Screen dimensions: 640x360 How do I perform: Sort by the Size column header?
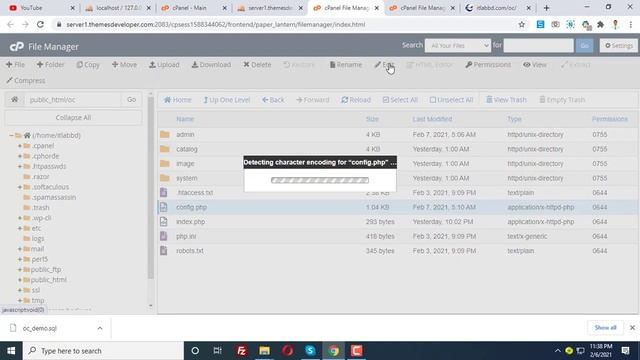[372, 119]
